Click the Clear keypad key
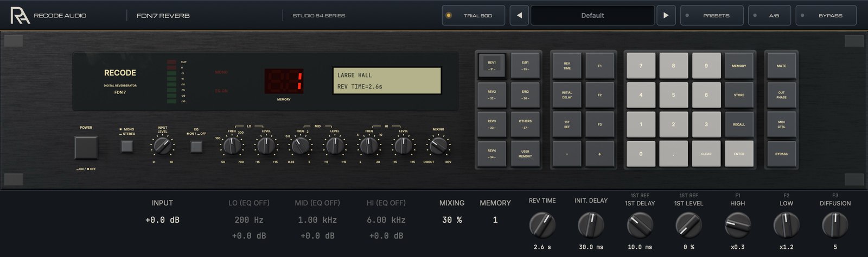868x257 pixels. [x=706, y=154]
